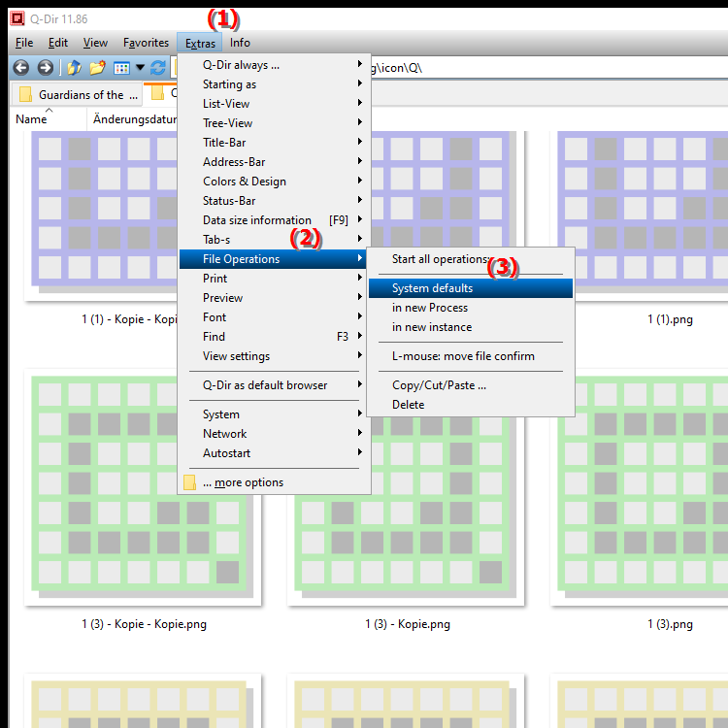Screen dimensions: 728x728
Task: Open the view mode dropdown arrow
Action: tap(140, 68)
